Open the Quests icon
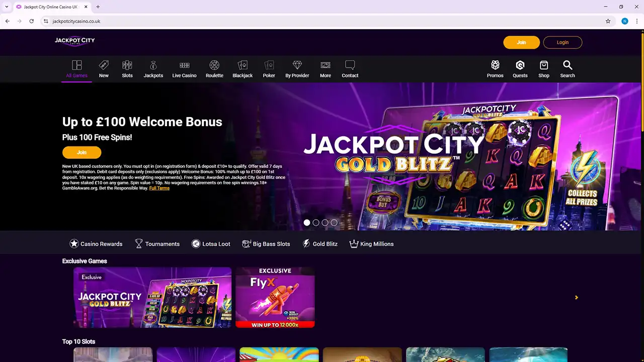This screenshot has height=362, width=644. pos(520,65)
